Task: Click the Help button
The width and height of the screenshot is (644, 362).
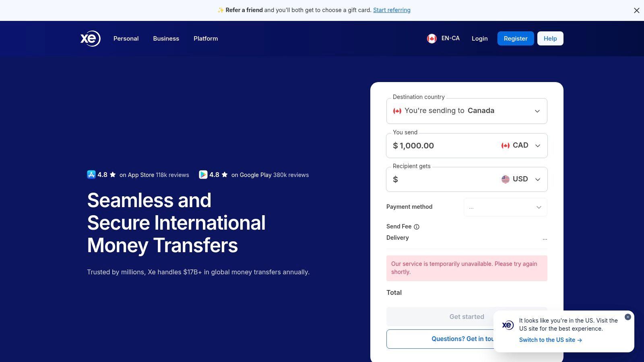Action: pyautogui.click(x=550, y=39)
